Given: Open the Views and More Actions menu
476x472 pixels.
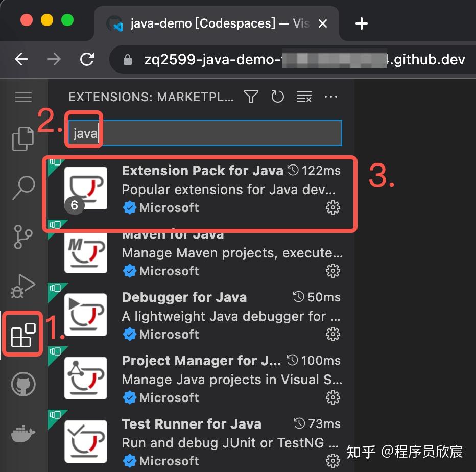Looking at the screenshot, I should tap(331, 97).
